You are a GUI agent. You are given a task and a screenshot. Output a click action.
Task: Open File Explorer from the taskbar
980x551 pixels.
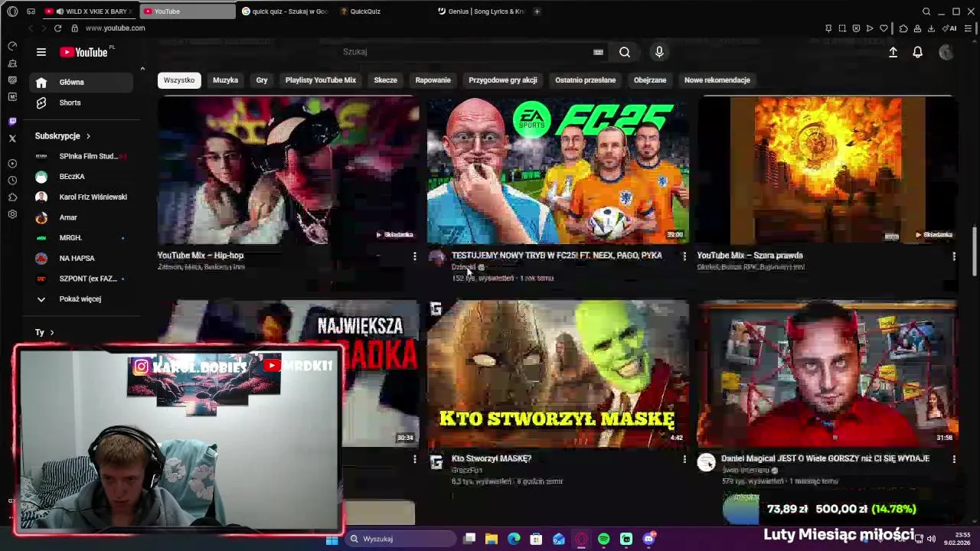point(492,539)
